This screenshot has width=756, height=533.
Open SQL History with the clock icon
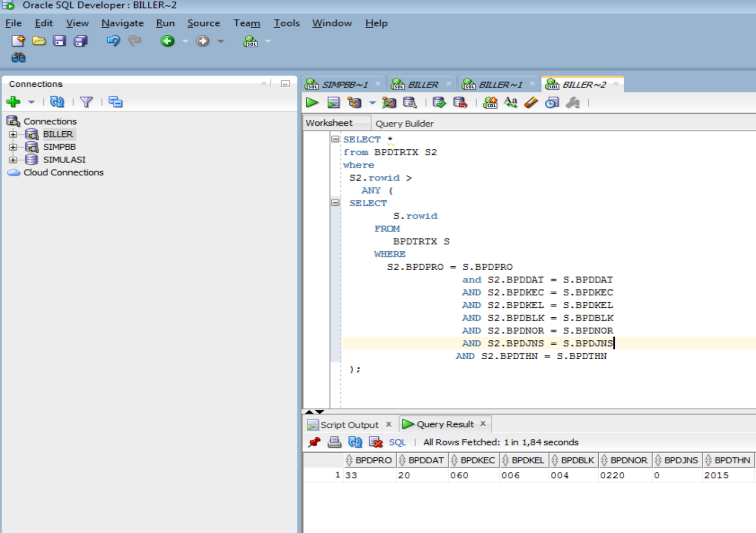tap(551, 102)
